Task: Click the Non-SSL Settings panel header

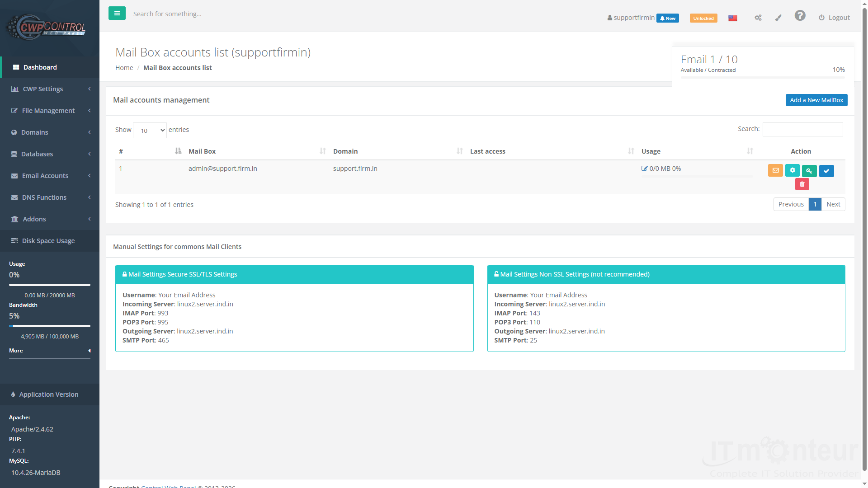Action: (x=666, y=274)
